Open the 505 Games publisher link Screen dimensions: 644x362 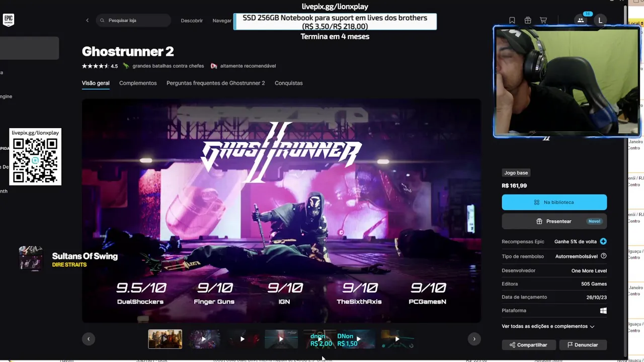[594, 284]
